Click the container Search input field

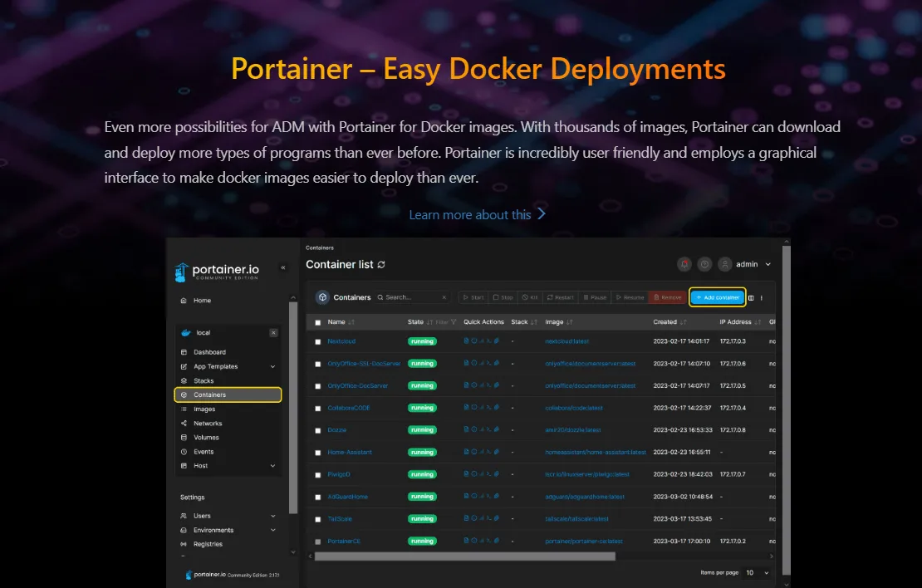(412, 297)
